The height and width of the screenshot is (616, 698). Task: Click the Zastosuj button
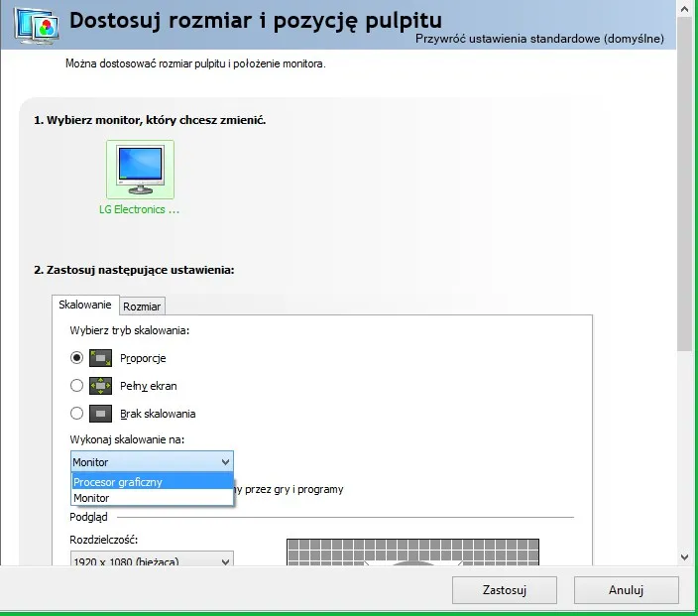505,590
